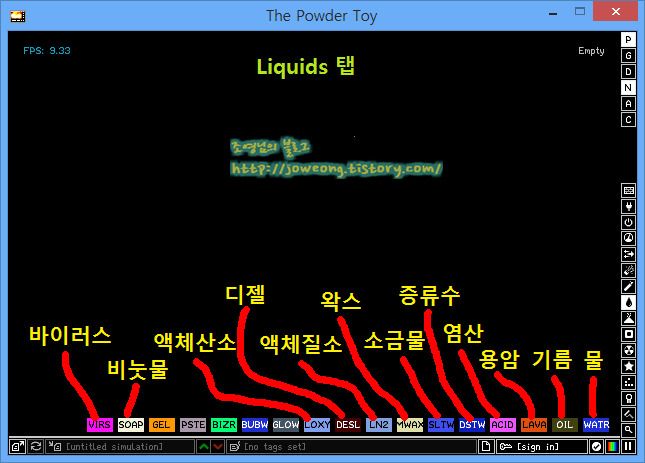Select the PSTE element
Screen dimensions: 645x463
[x=193, y=424]
